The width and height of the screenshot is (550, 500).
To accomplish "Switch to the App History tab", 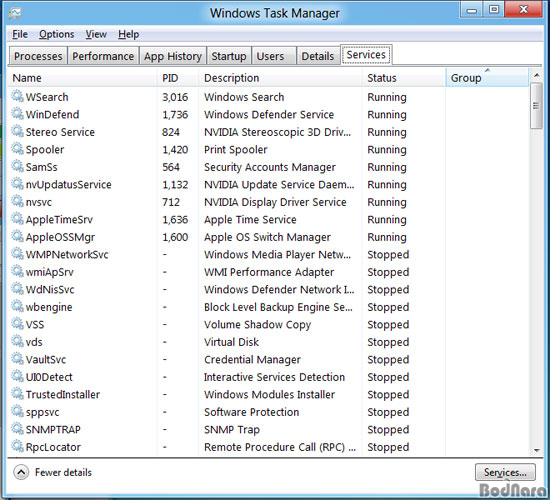I will coord(173,56).
